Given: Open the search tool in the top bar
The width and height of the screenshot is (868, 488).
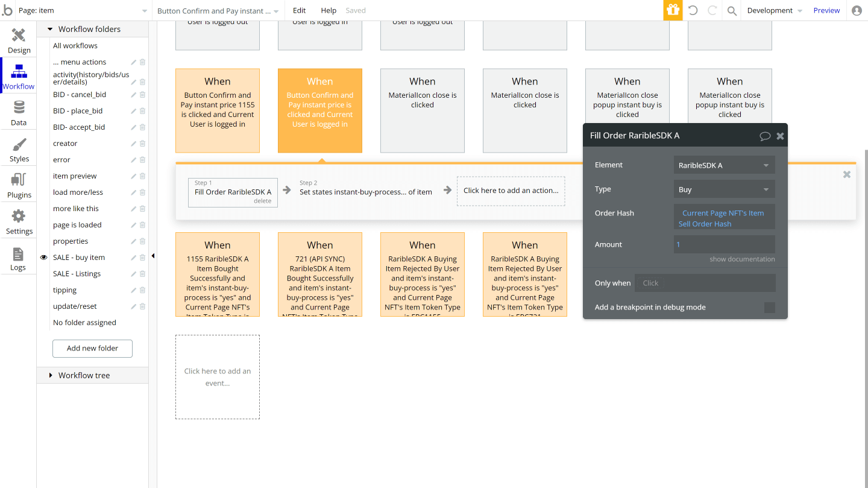Looking at the screenshot, I should pyautogui.click(x=731, y=10).
